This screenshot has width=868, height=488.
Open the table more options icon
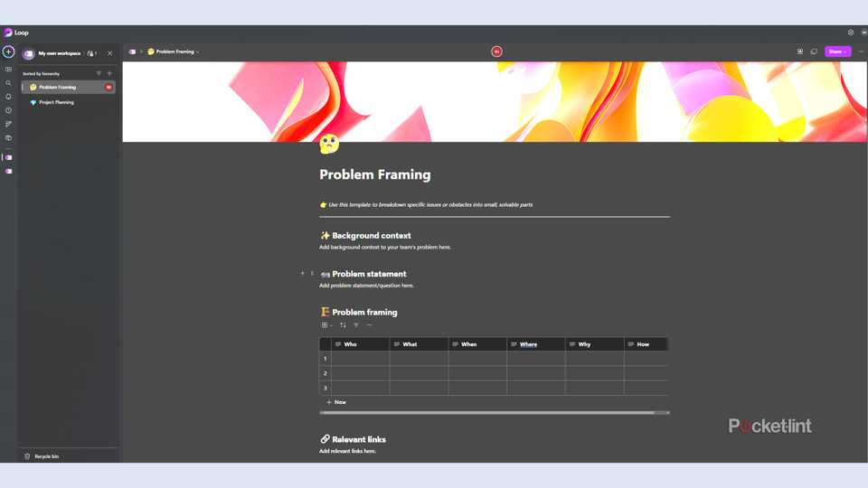point(369,325)
